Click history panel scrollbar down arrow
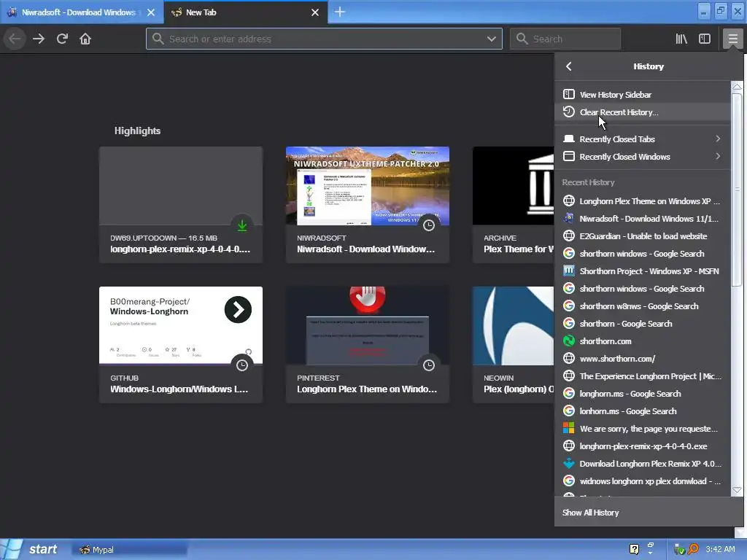This screenshot has height=560, width=747. [x=737, y=490]
